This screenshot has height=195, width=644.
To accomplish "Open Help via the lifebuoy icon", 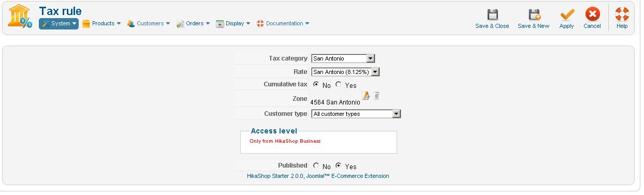I will pyautogui.click(x=622, y=14).
